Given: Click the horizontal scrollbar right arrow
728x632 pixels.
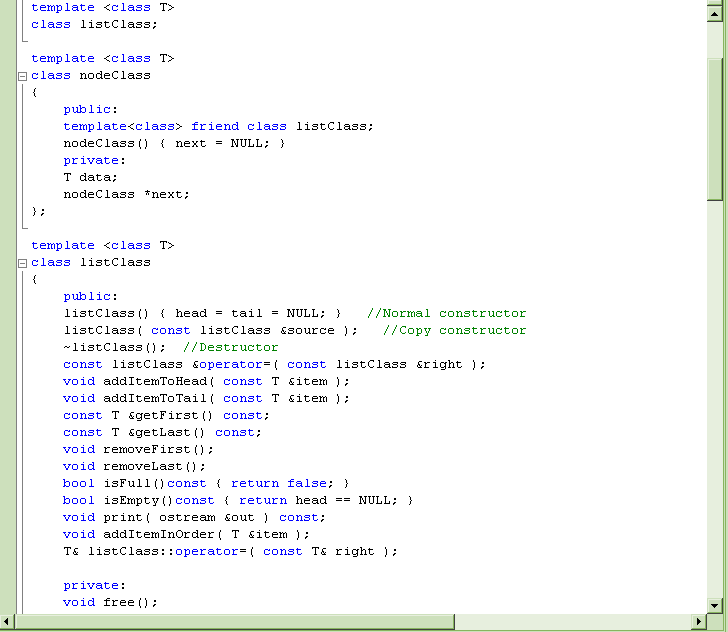Looking at the screenshot, I should [x=699, y=622].
